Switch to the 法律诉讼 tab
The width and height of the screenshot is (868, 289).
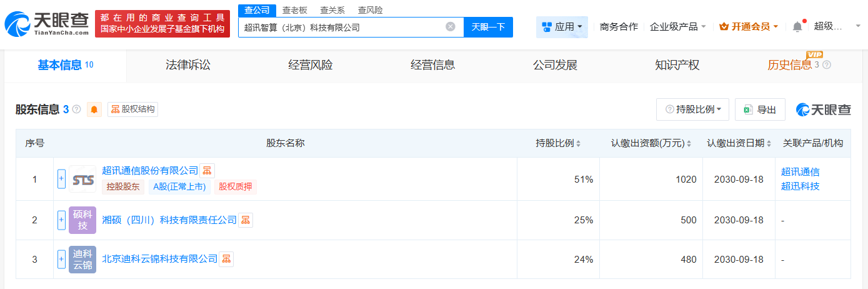[x=188, y=65]
